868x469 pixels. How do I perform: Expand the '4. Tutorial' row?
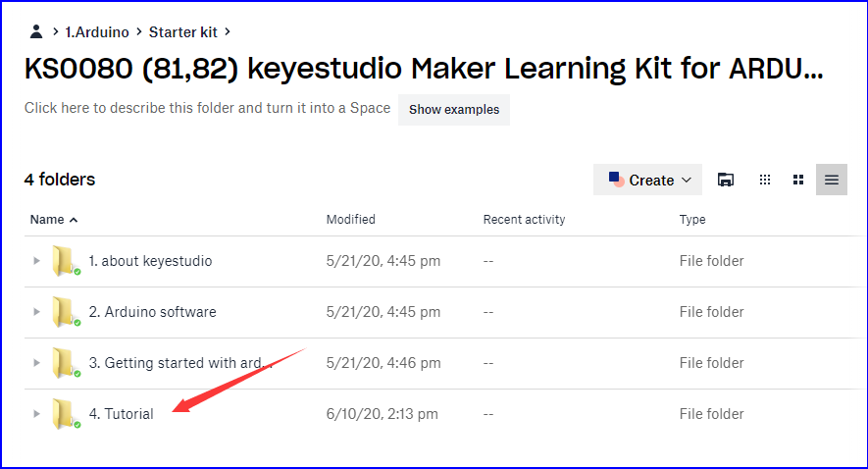[36, 414]
